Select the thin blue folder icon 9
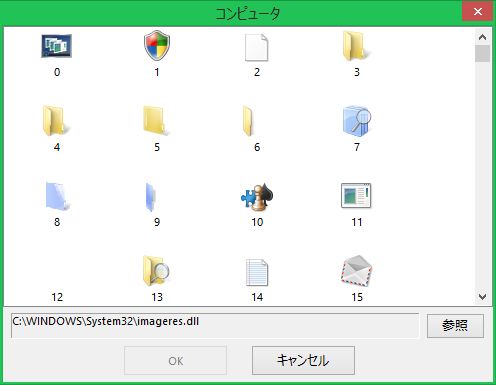The image size is (496, 385). pos(151,197)
